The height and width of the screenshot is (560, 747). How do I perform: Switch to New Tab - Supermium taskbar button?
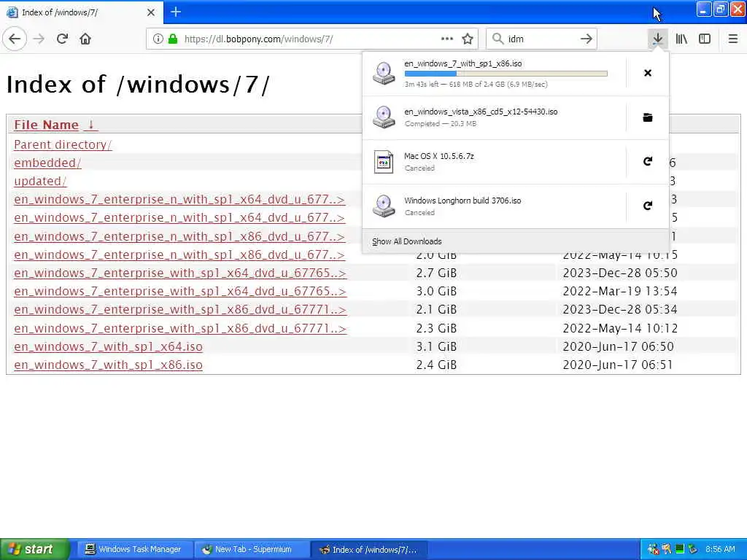pyautogui.click(x=252, y=549)
